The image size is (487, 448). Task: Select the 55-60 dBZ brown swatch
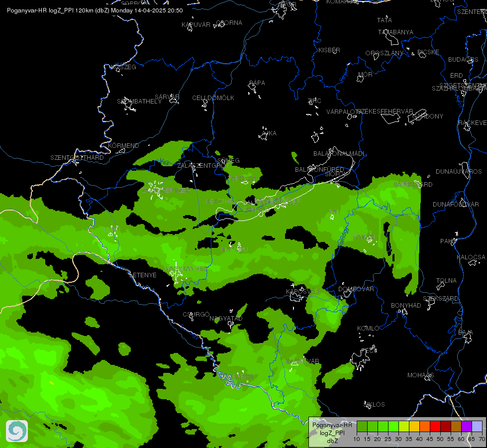point(456,427)
